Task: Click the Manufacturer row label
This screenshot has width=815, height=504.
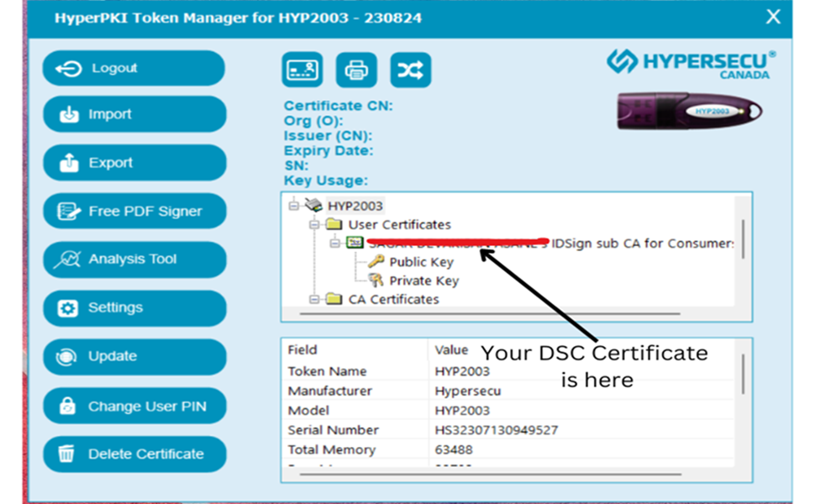Action: (x=329, y=391)
